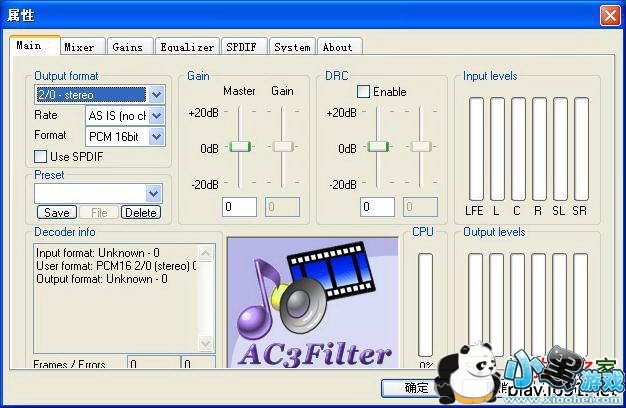Click the 'Output format: Unknown - 0' line
Viewport: 626px width, 408px height.
pos(102,279)
